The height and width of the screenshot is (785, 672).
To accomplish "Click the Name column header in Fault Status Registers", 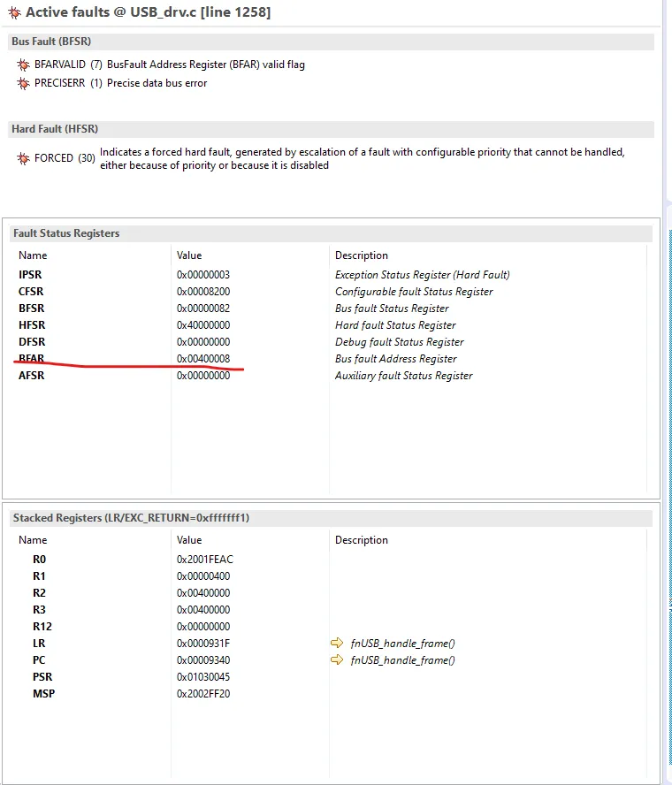I will pos(33,255).
